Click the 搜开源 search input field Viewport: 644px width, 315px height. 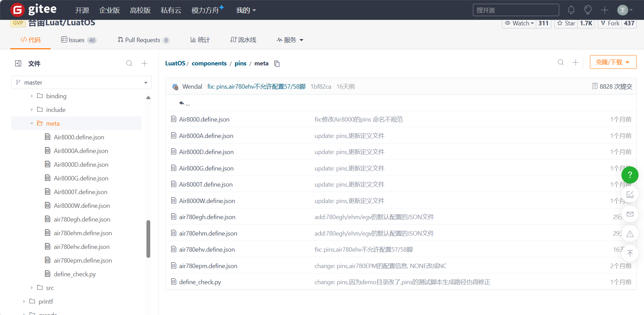[516, 10]
